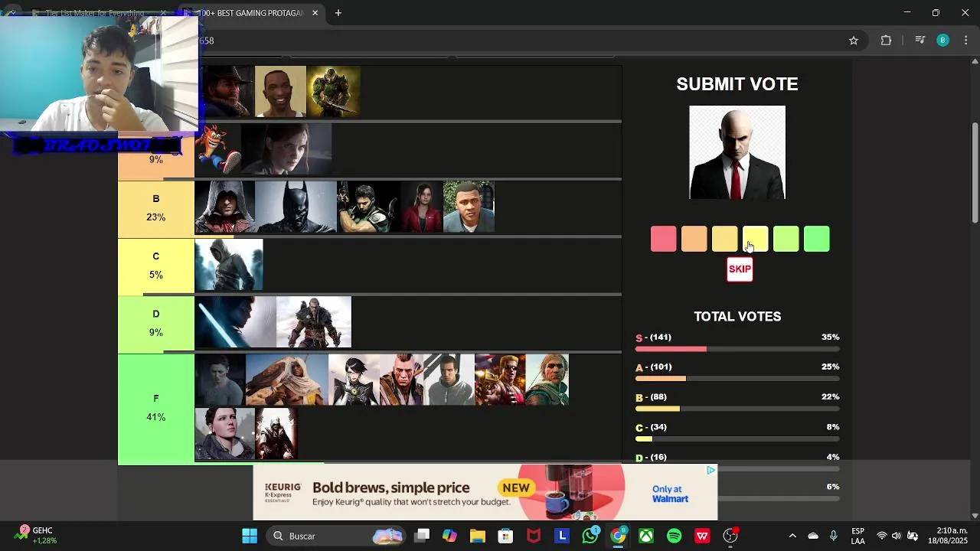Select the Doom Slayer thumbnail
Image resolution: width=980 pixels, height=551 pixels.
pos(333,91)
